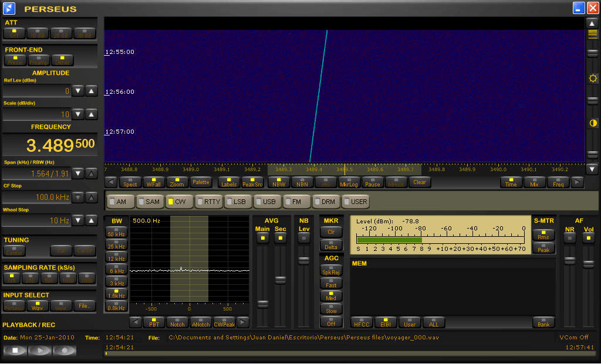Decrease CF Step with its down arrow

pos(78,198)
